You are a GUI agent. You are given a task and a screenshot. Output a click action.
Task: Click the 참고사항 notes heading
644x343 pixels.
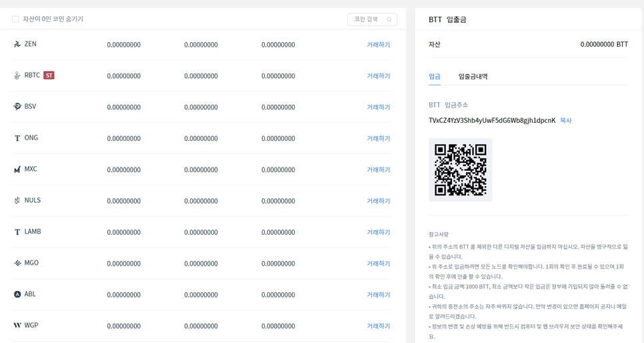[x=439, y=234]
